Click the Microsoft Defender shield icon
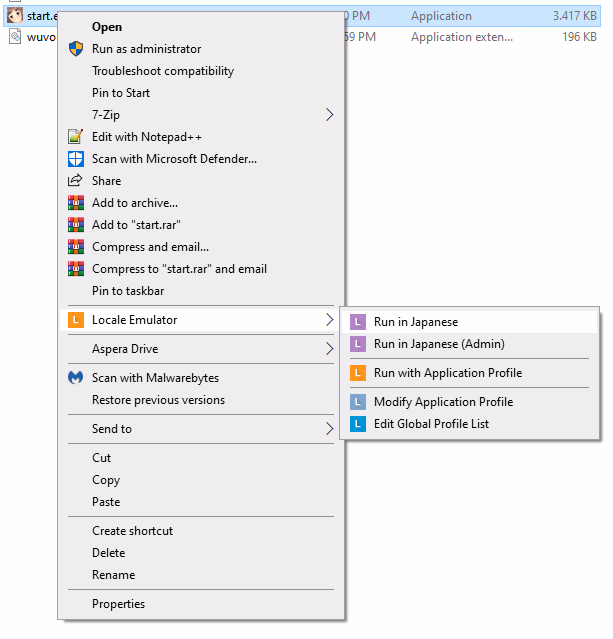 (75, 159)
